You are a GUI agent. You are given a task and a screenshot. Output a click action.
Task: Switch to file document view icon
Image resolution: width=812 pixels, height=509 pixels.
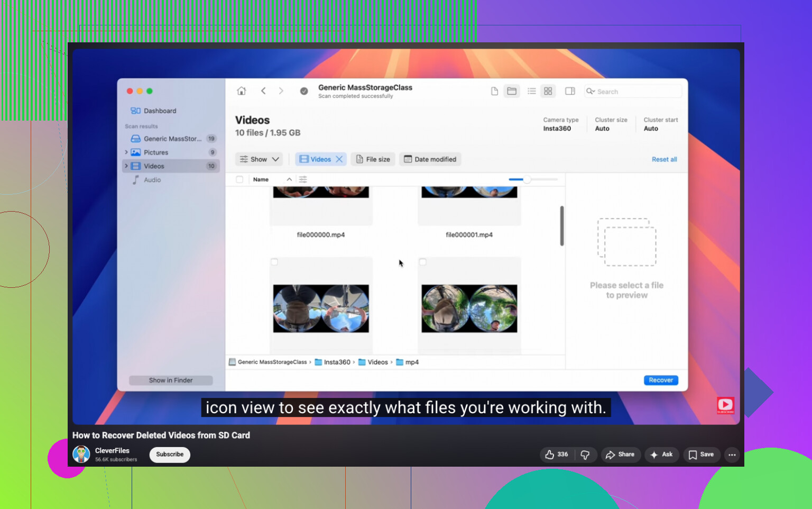tap(494, 91)
